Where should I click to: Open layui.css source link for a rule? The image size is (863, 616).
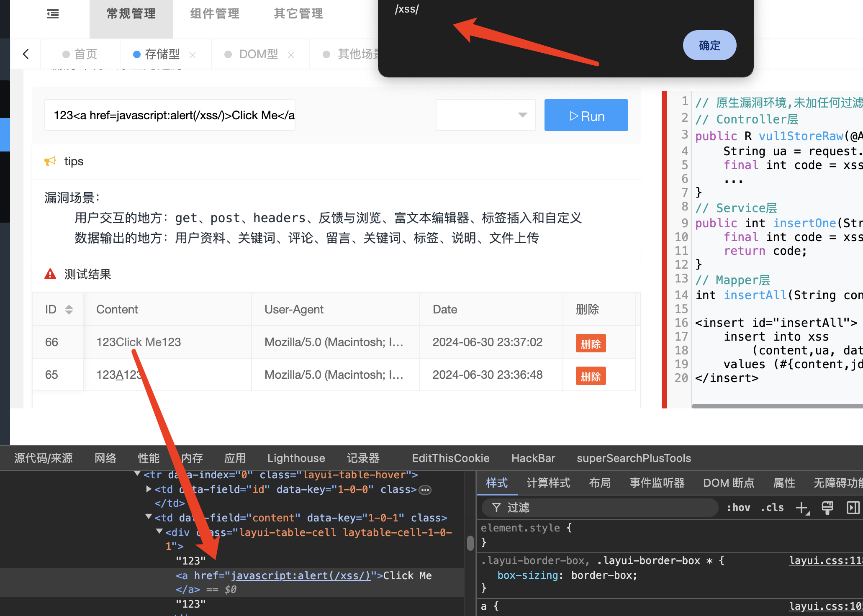[826, 606]
